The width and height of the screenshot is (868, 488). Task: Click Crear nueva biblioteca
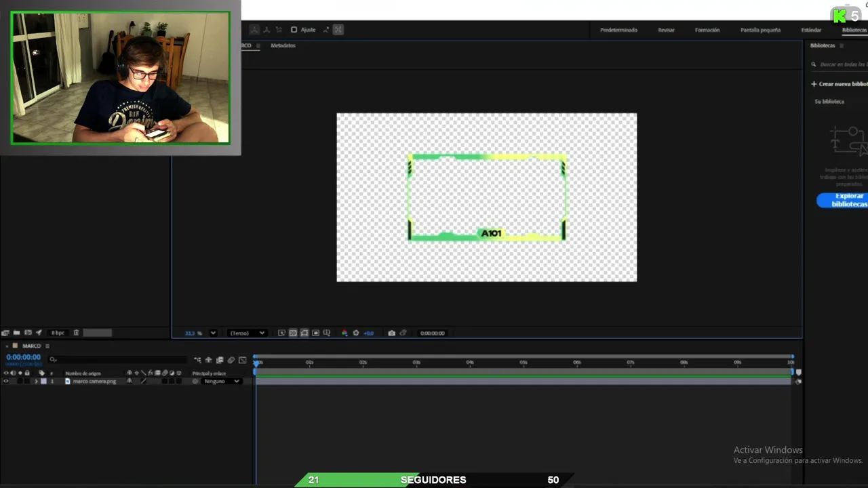tap(840, 84)
